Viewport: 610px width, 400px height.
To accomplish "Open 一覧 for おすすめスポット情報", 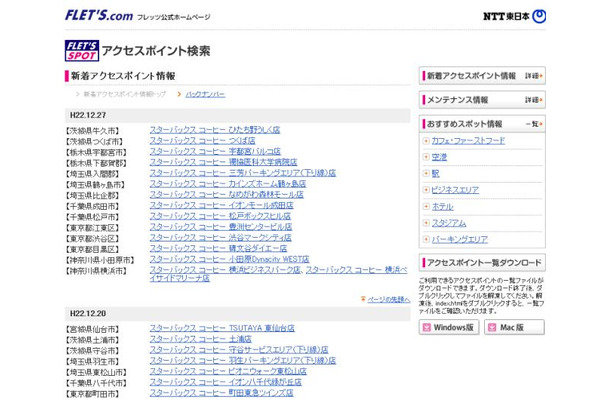I will pos(534,124).
